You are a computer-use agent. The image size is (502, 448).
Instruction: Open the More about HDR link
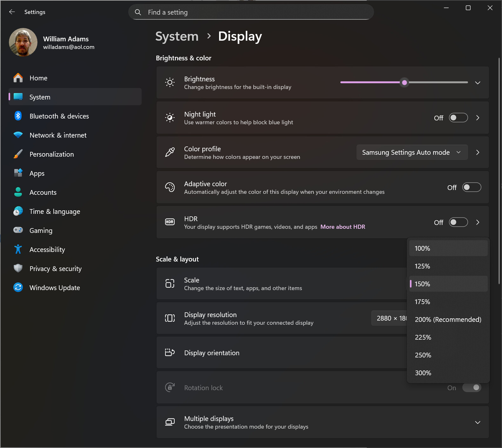[343, 227]
